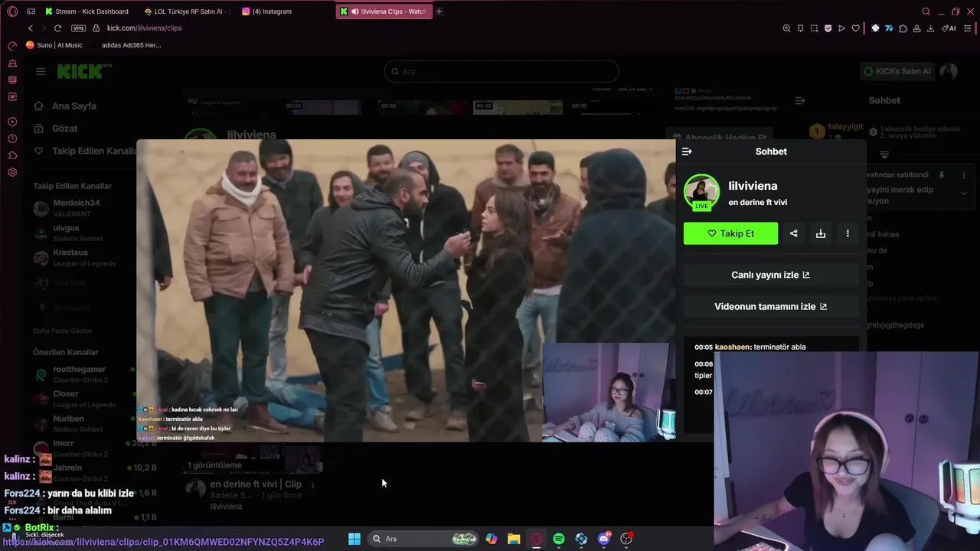This screenshot has width=980, height=551.
Task: Open File Explorer from taskbar
Action: click(x=514, y=539)
